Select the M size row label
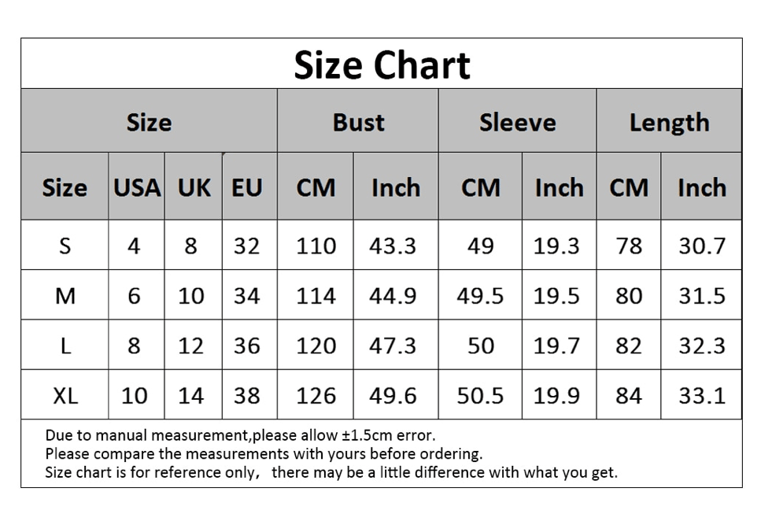 (65, 295)
